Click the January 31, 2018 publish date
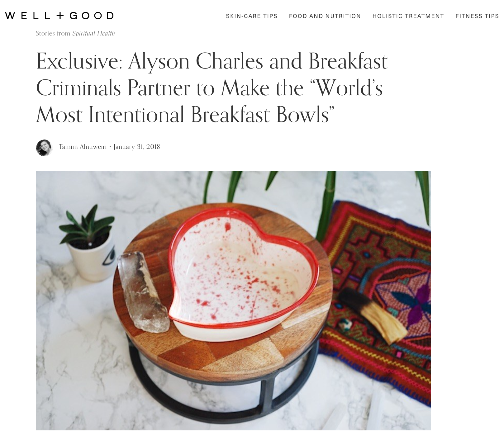 137,147
